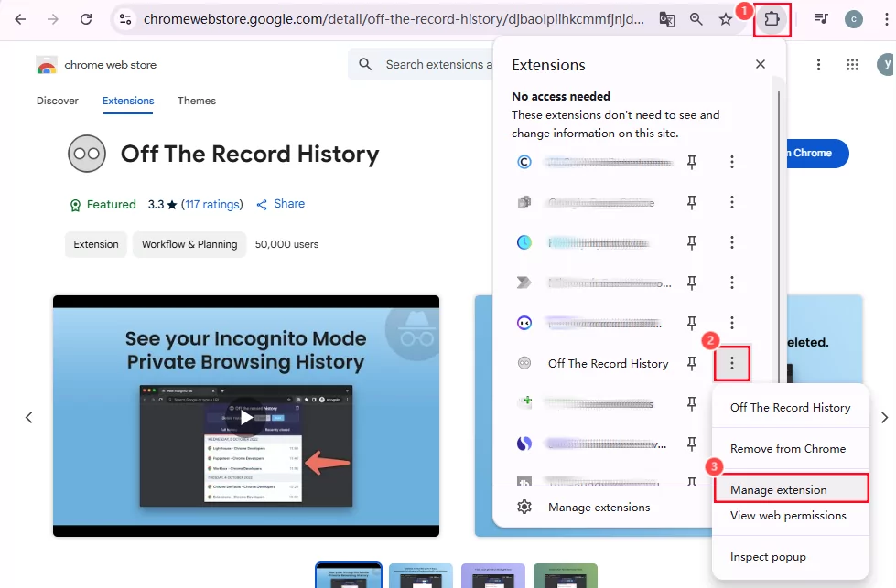Screen dimensions: 896x588
Task: Open more actions for the extension with © icon
Action: (731, 162)
